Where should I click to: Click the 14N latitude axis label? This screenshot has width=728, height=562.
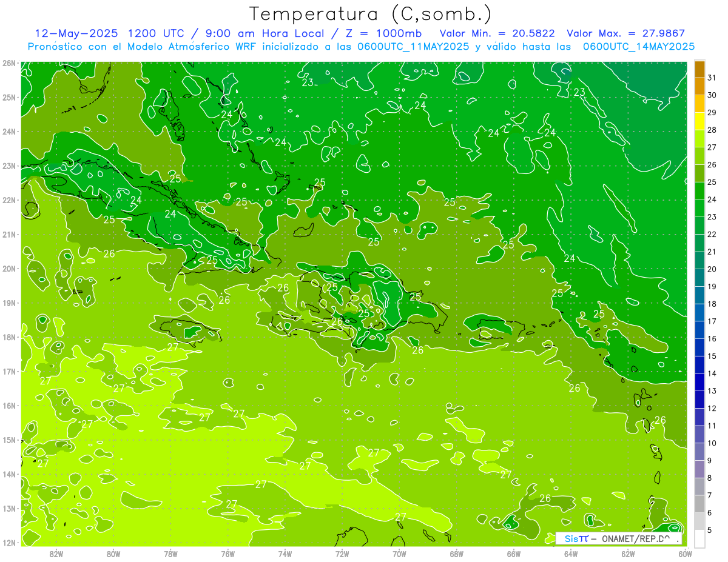(8, 473)
